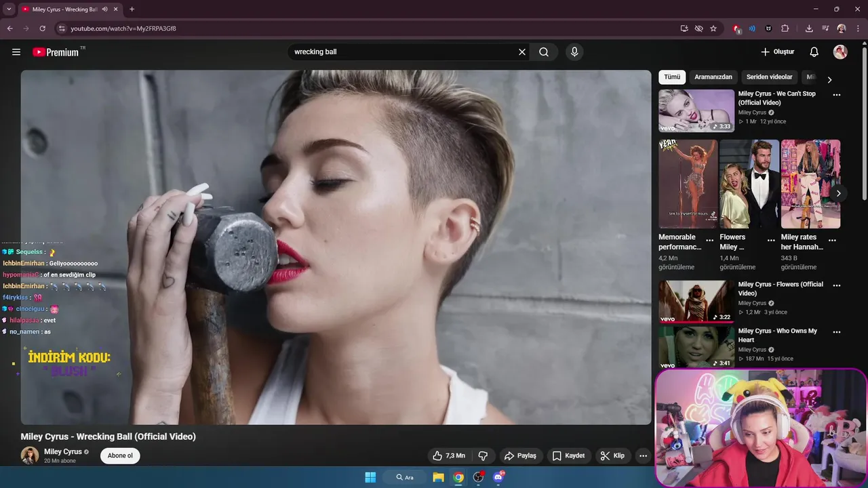Open options for We Can't Stop video
This screenshot has width=868, height=488.
click(x=837, y=95)
